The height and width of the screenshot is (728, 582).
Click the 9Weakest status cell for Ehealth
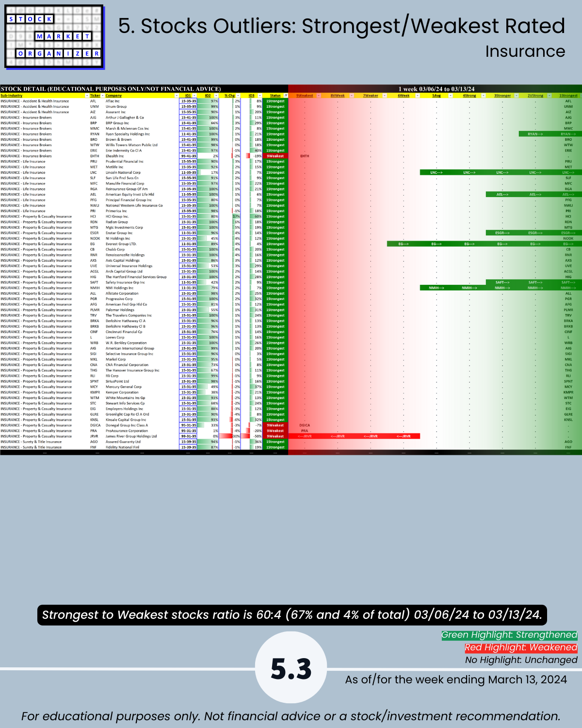(x=275, y=156)
